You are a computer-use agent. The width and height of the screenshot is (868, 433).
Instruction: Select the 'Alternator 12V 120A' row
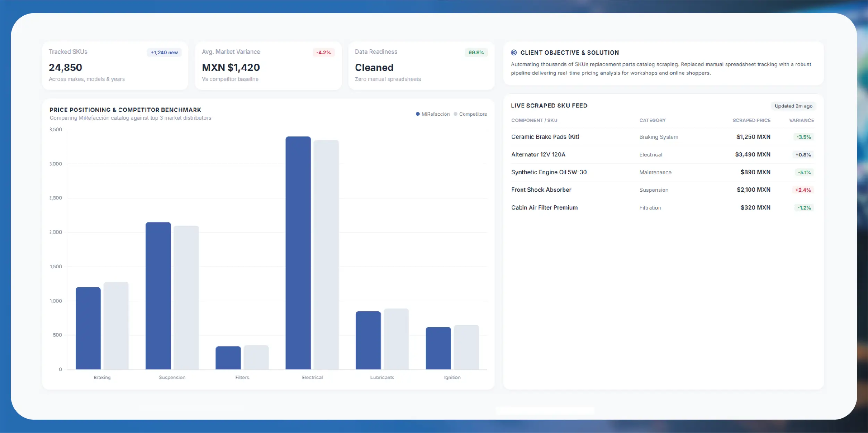[663, 154]
